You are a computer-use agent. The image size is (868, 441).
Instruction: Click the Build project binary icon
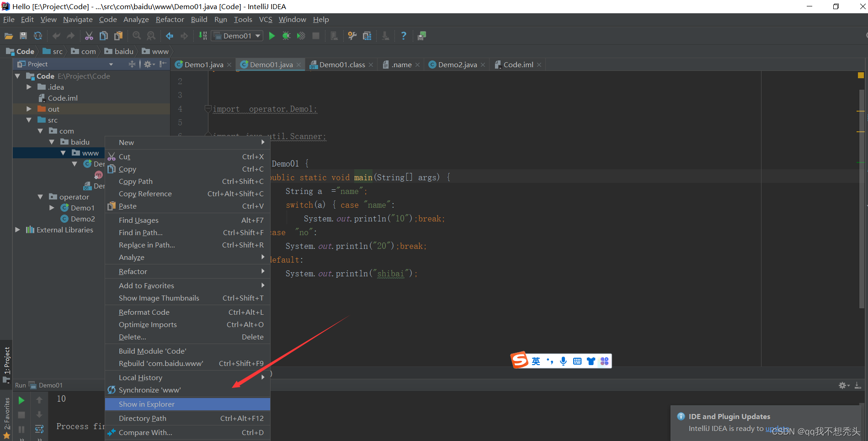203,36
